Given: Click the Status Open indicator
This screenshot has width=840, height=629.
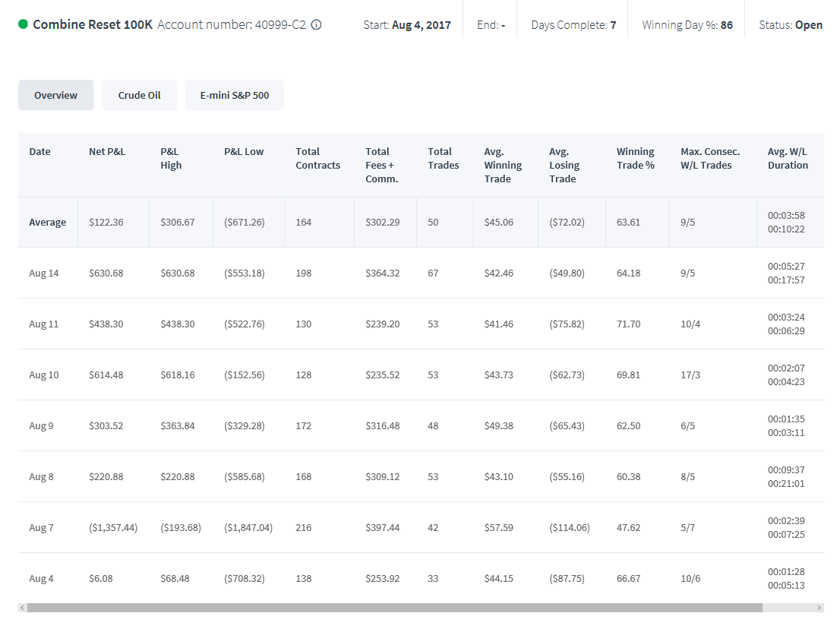Looking at the screenshot, I should (790, 25).
